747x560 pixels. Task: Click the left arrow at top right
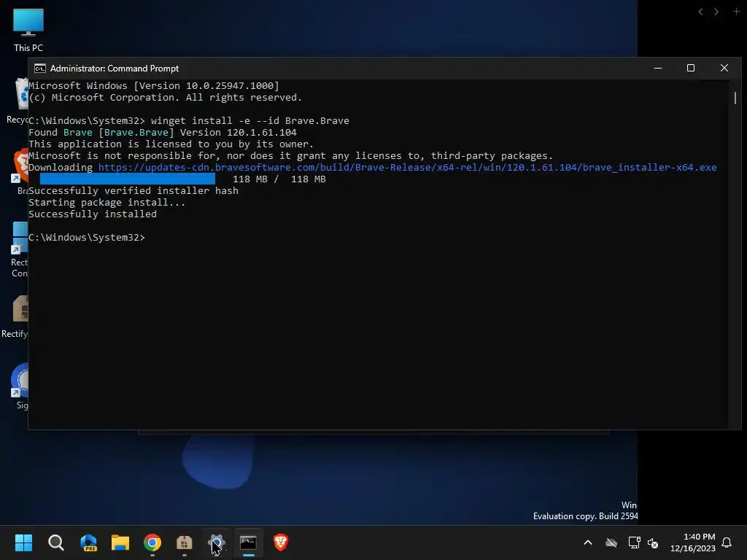point(700,12)
